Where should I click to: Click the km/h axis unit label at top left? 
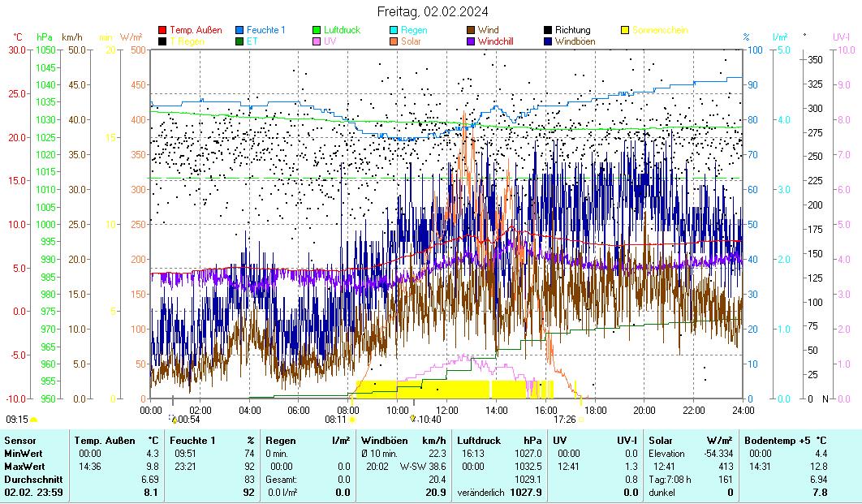click(x=72, y=37)
